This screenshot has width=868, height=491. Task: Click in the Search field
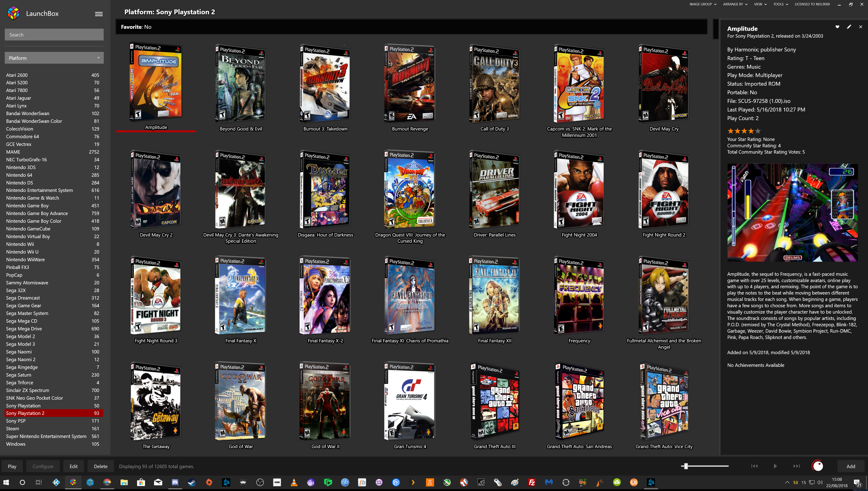coord(54,35)
